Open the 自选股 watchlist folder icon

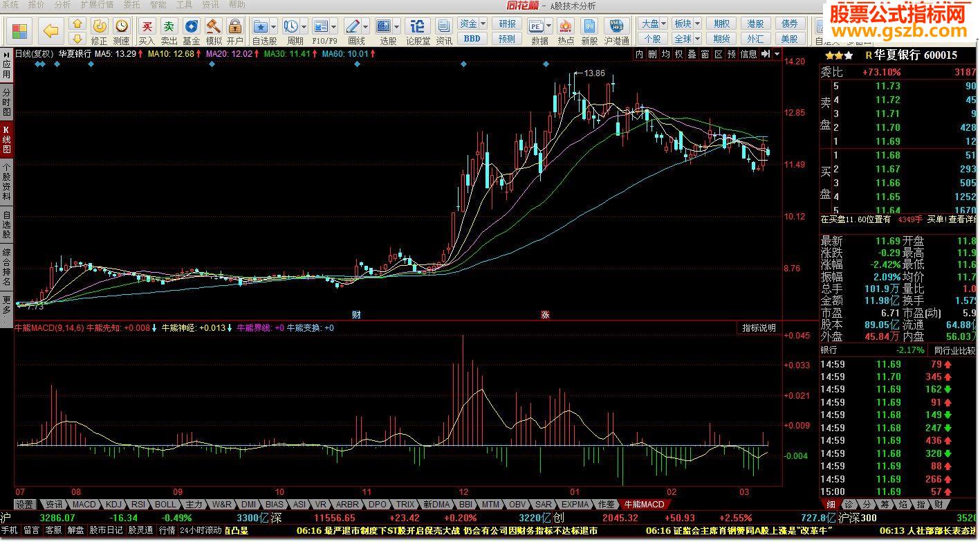pos(261,27)
